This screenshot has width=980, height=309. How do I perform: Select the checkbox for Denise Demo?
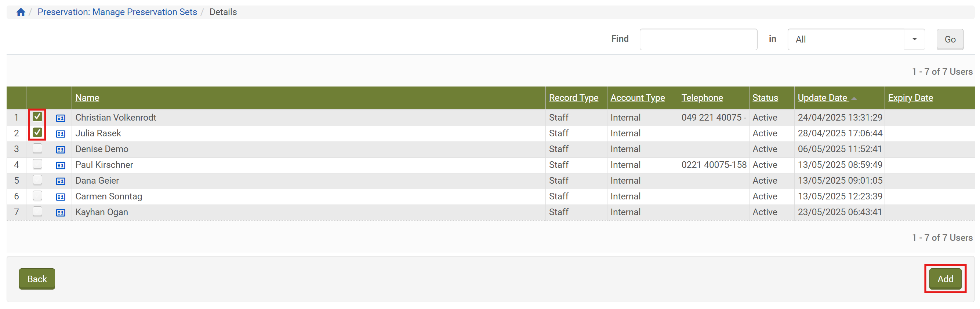pos(37,148)
